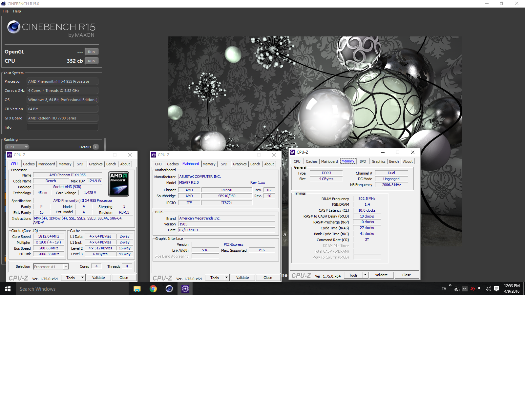
Task: Click Validate in Mainboard window
Action: pyautogui.click(x=242, y=278)
